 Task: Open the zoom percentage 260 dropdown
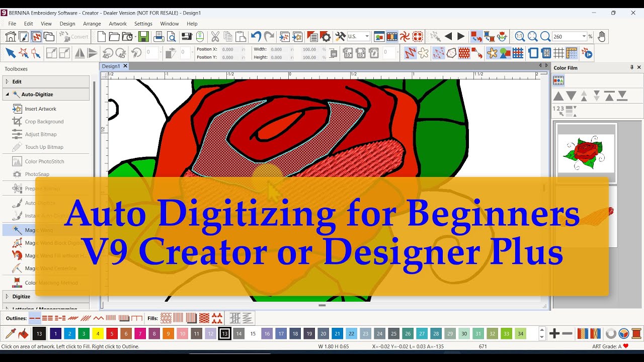pos(584,36)
